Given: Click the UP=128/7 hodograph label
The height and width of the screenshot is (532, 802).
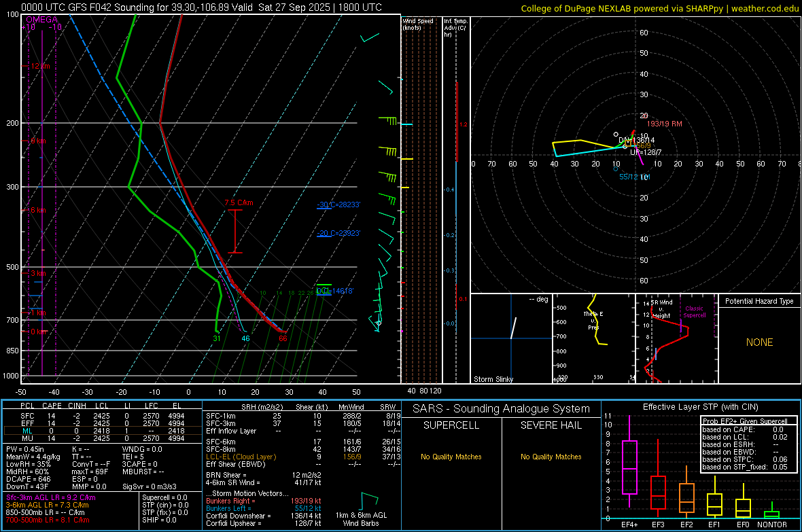Looking at the screenshot, I should click(x=646, y=152).
